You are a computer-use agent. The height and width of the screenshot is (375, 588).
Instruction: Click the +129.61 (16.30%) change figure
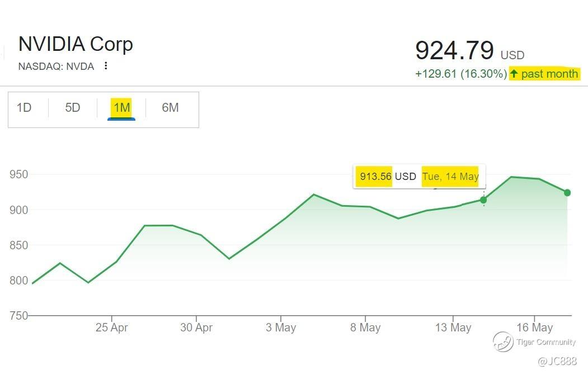click(460, 74)
